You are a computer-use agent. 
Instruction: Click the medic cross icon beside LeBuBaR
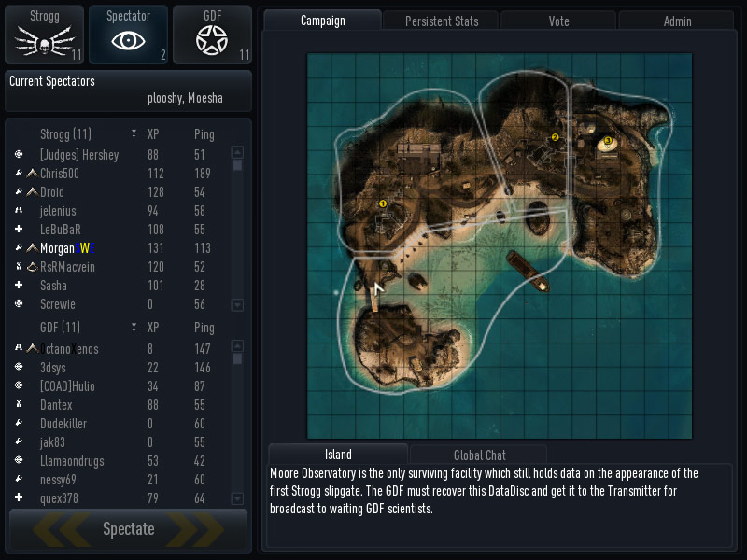19,229
